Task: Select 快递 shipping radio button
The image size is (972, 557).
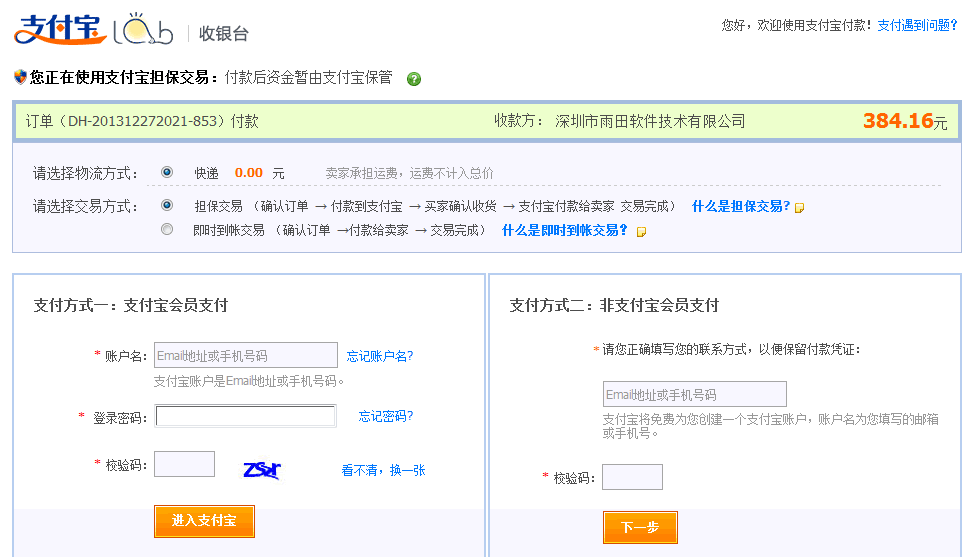Action: tap(167, 172)
